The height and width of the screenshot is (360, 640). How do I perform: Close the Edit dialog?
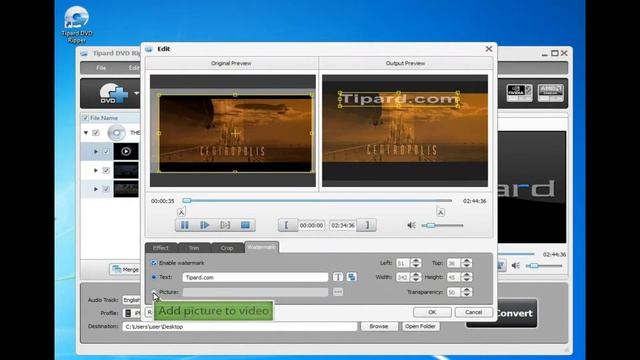pyautogui.click(x=489, y=49)
